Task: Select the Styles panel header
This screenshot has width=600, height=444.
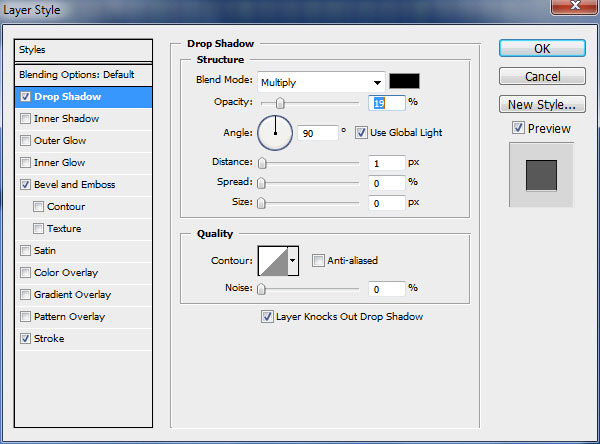Action: click(83, 50)
